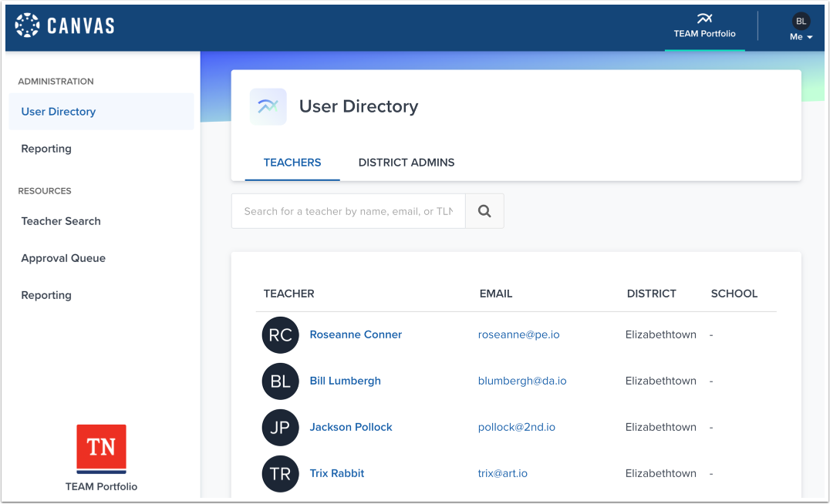This screenshot has height=504, width=830.
Task: Select the TEACHERS tab
Action: (x=292, y=163)
